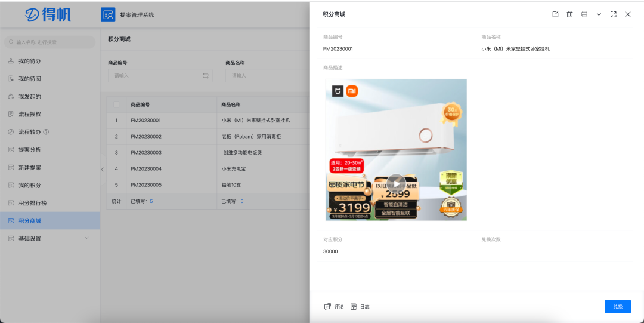
Task: Click the 提案分析 icon in the sidebar
Action: click(11, 150)
